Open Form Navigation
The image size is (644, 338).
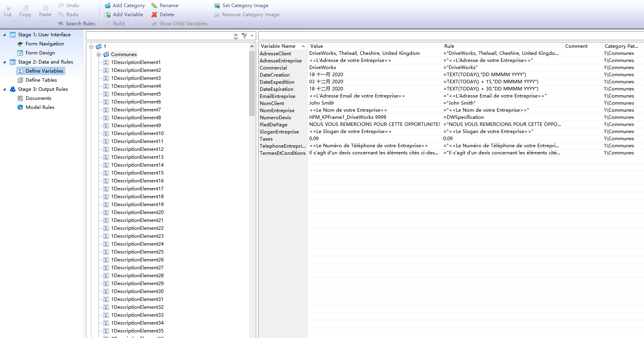point(41,44)
